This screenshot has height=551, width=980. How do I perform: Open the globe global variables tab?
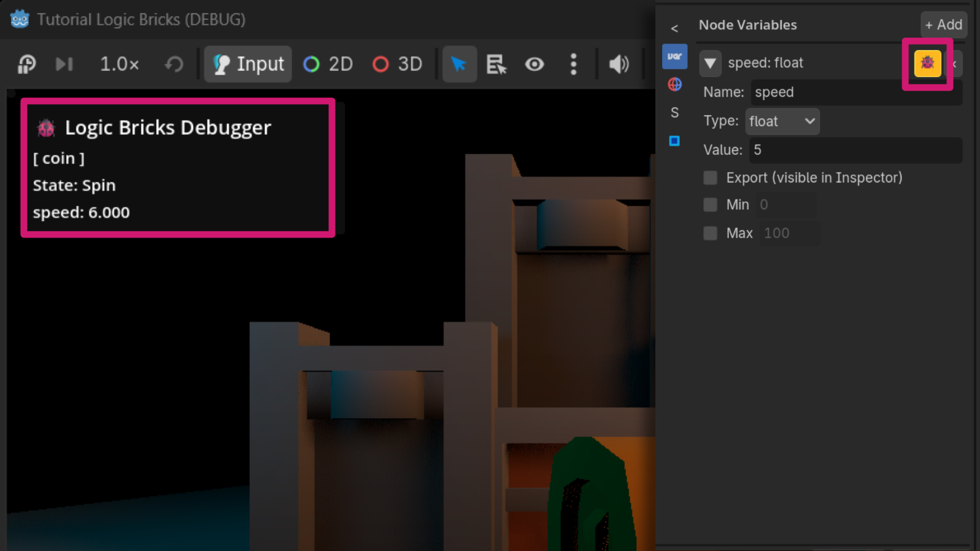pyautogui.click(x=674, y=84)
